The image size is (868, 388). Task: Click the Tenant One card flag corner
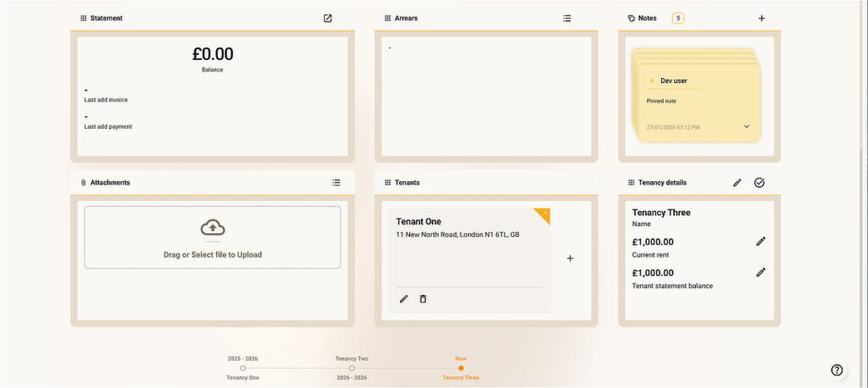543,214
